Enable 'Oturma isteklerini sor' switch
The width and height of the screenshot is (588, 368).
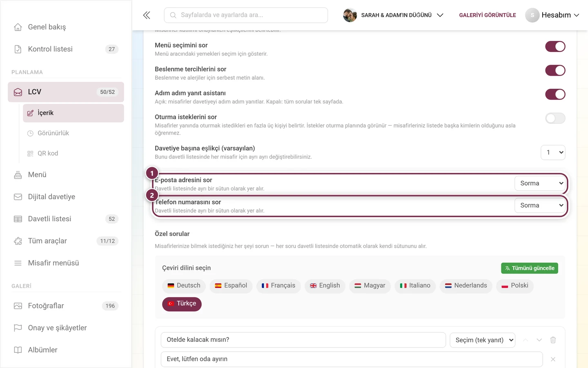[555, 118]
